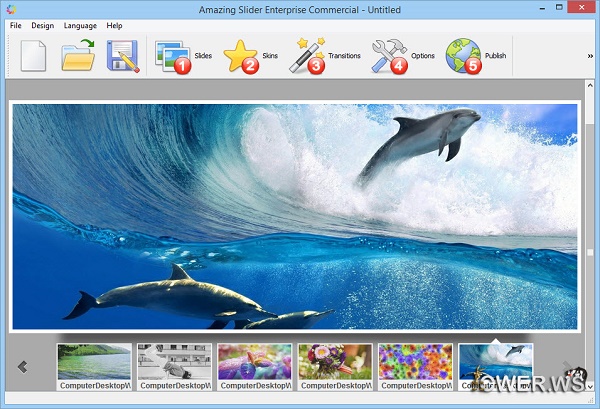Click the vertical scrollbar up arrow
The image size is (600, 409).
click(590, 85)
